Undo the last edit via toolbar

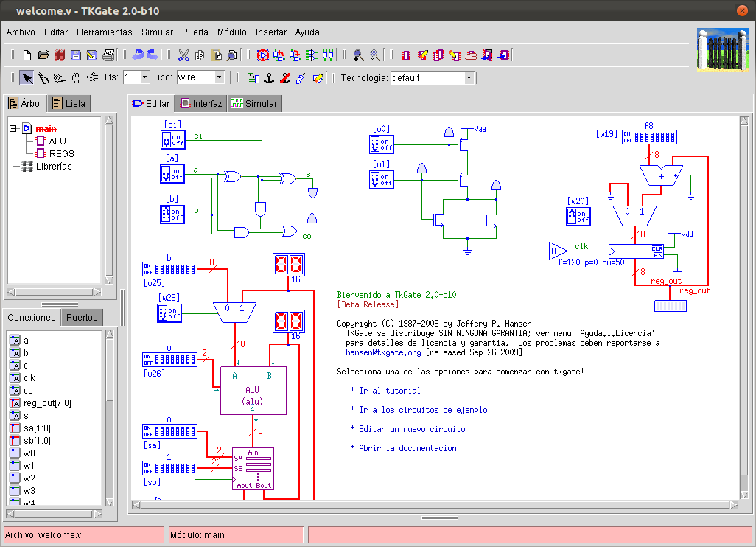point(138,55)
